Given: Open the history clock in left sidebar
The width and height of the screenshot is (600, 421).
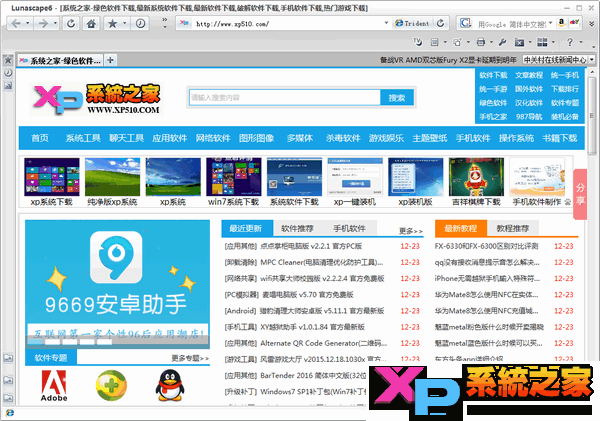Looking at the screenshot, I should coord(8,73).
